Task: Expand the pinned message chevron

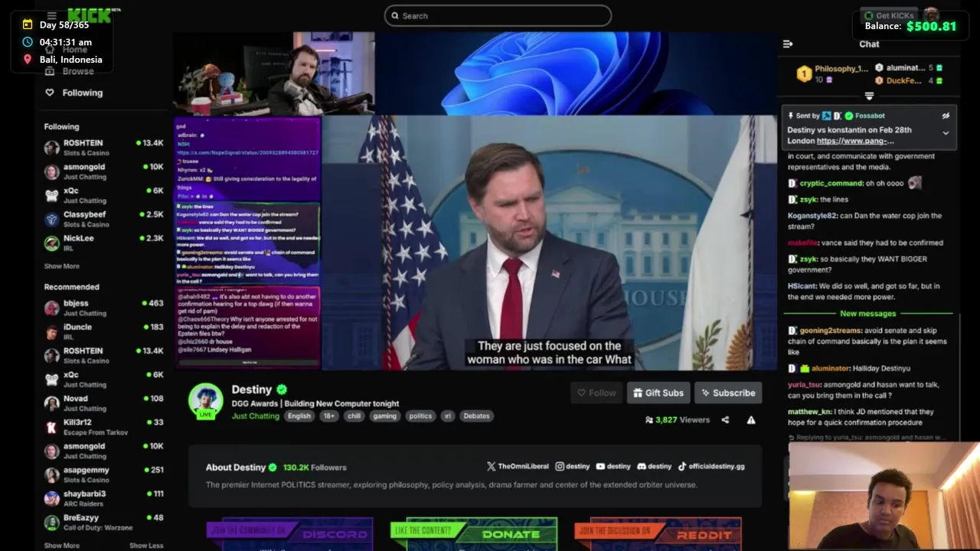Action: [x=946, y=133]
